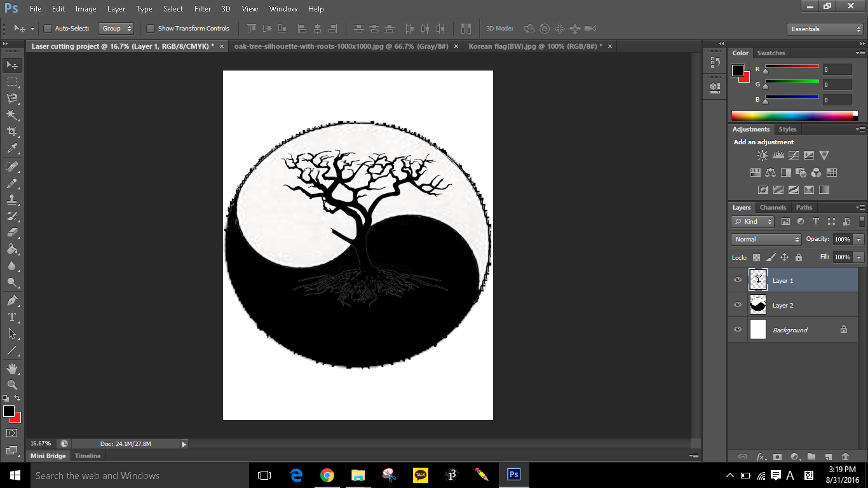
Task: Open the Normal blend mode dropdown
Action: 766,240
